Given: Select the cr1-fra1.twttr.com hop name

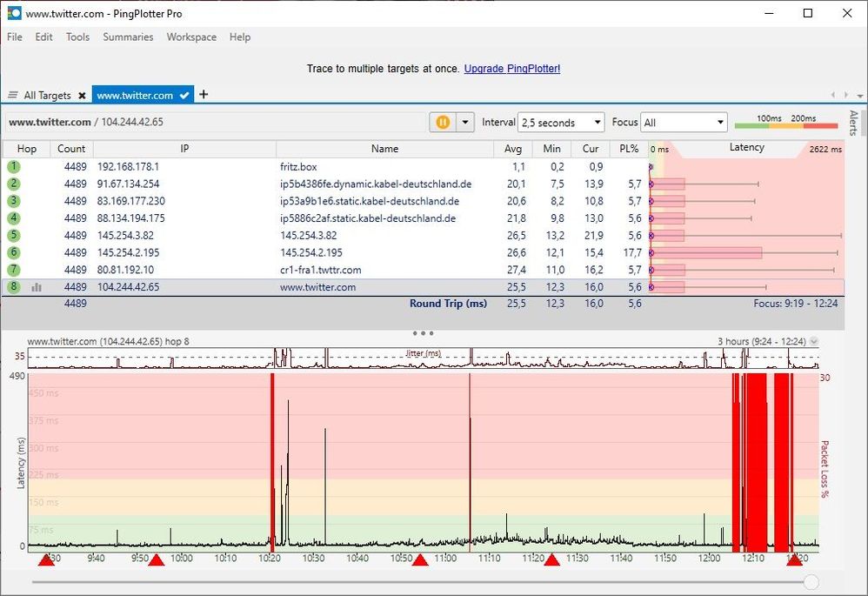Looking at the screenshot, I should tap(321, 270).
